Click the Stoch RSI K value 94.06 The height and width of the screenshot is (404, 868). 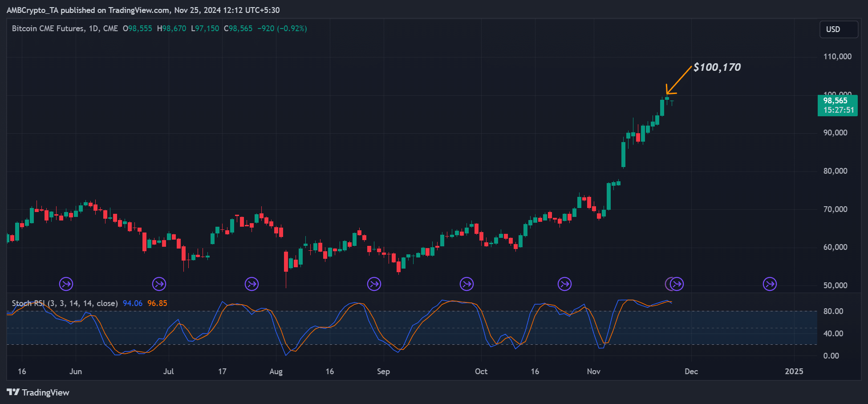pyautogui.click(x=133, y=303)
